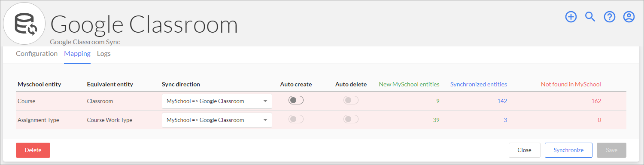
Task: Toggle Auto delete for Course row
Action: click(351, 100)
